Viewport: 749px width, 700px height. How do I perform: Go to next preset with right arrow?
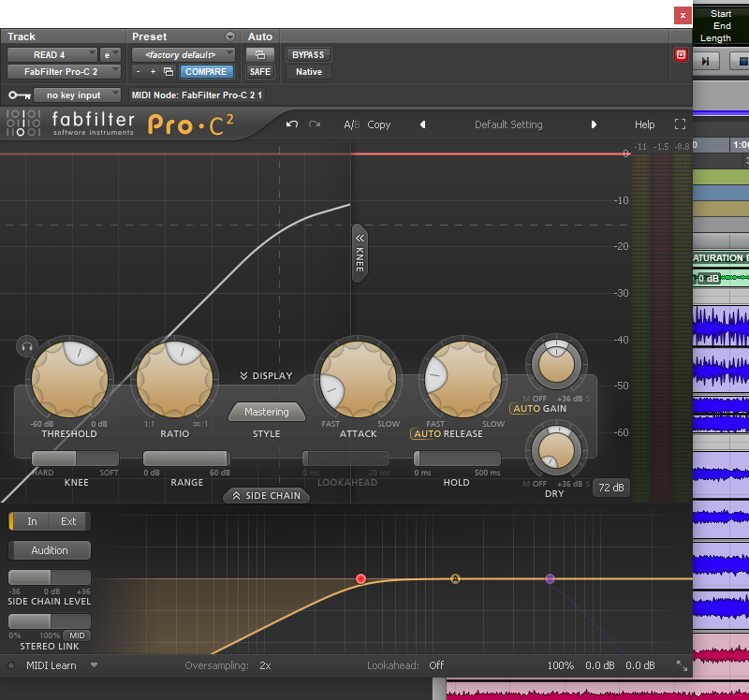click(x=594, y=124)
